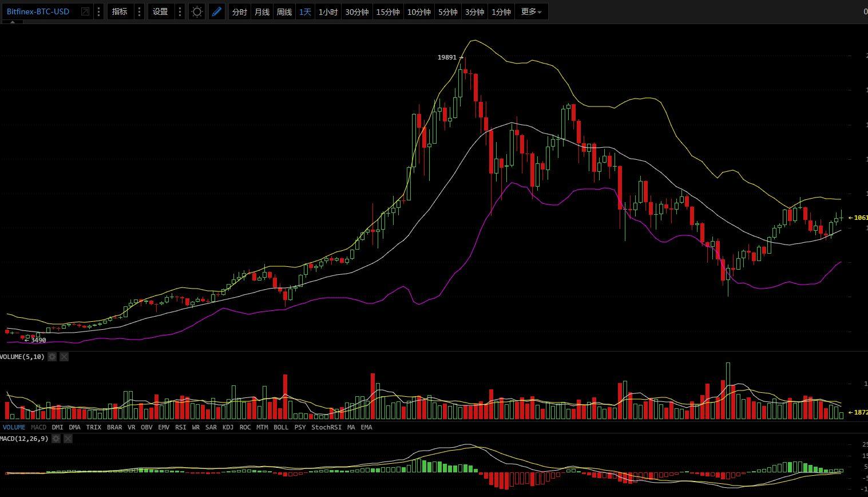
Task: Close the MACD(12,26,9) indicator panel
Action: [x=68, y=439]
